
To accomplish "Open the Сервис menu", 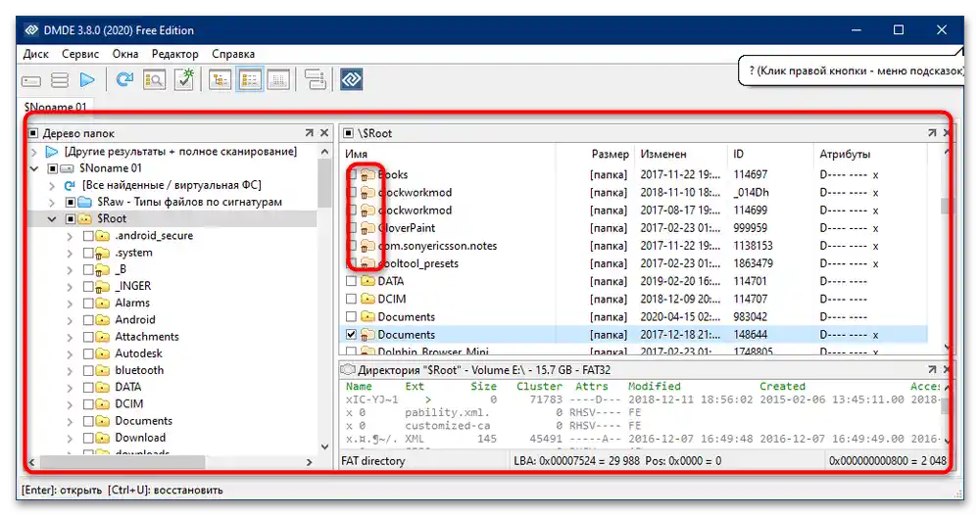I will (x=80, y=54).
